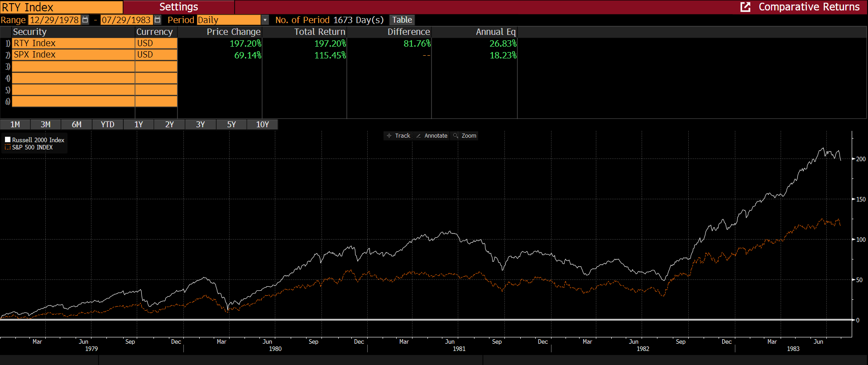Click USD currency for SPX Index
Screen dimensions: 868x365
click(156, 55)
